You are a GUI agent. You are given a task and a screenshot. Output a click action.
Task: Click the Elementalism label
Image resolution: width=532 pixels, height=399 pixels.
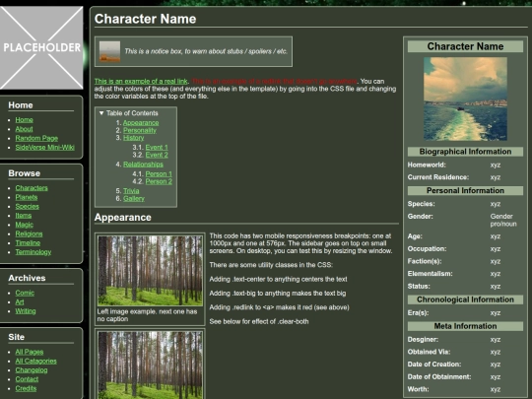pos(430,274)
